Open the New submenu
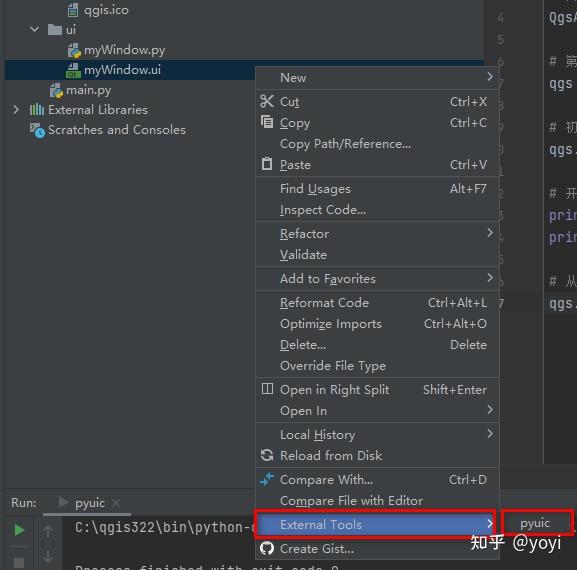 (377, 78)
